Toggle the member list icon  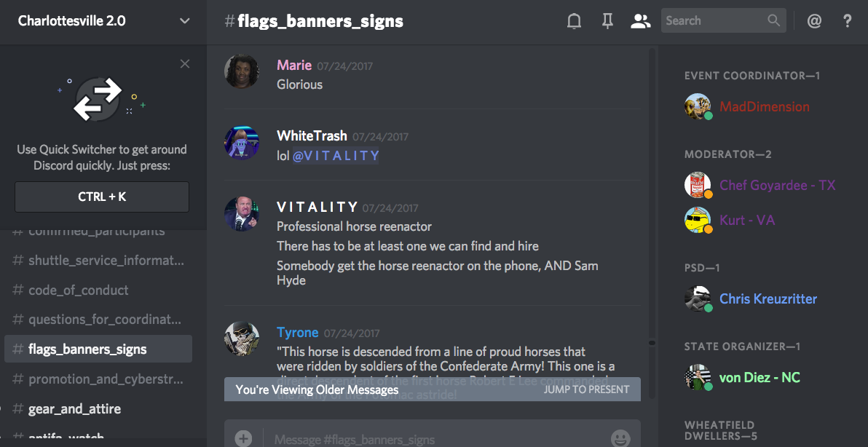point(640,21)
